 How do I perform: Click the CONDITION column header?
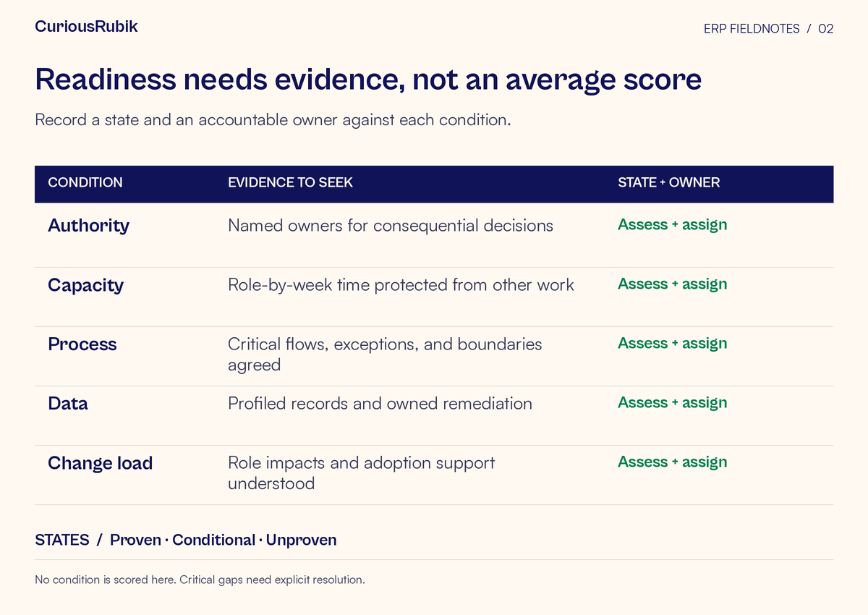point(85,182)
